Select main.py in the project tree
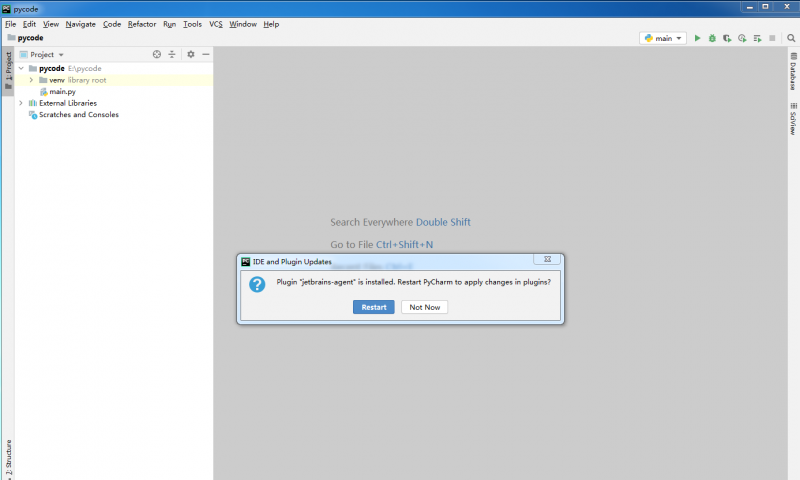Viewport: 800px width, 480px height. tap(62, 91)
